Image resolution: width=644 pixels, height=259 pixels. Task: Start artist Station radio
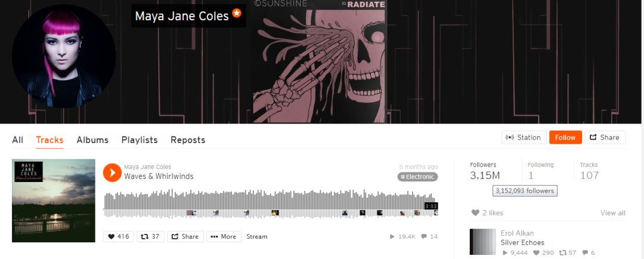click(x=524, y=137)
